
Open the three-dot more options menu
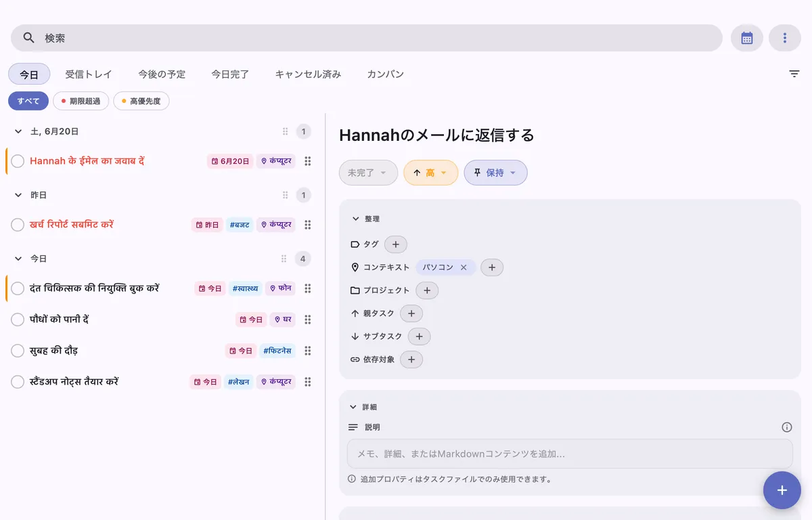click(x=785, y=38)
